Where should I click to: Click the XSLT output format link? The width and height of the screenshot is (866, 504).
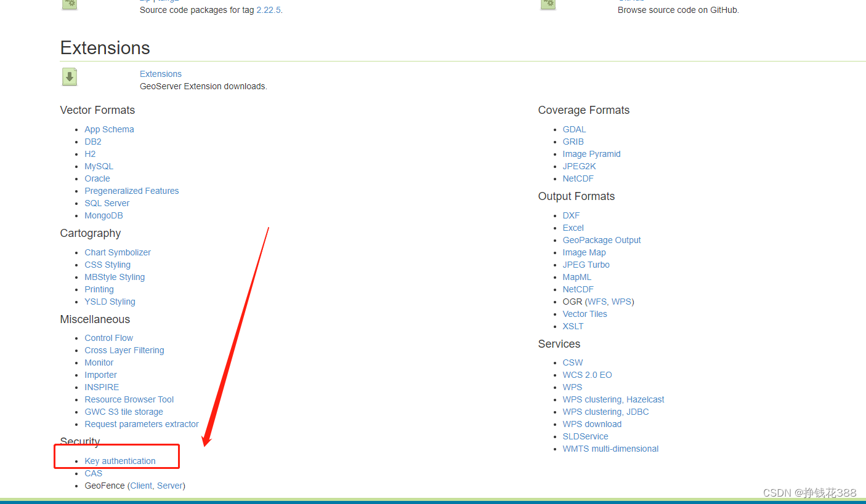[x=573, y=326]
